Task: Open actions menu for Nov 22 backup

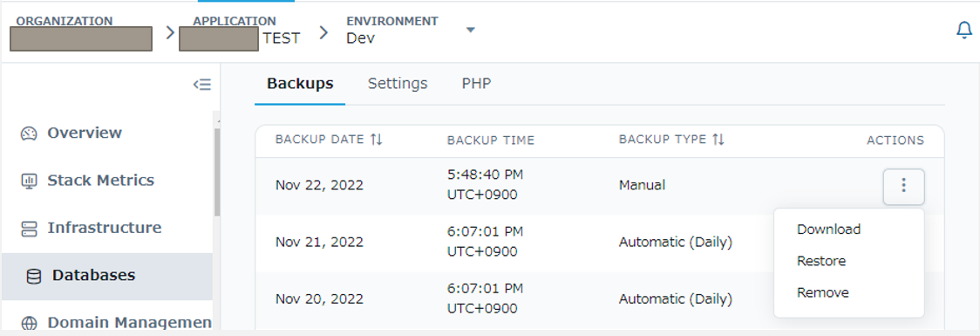Action: [x=903, y=186]
